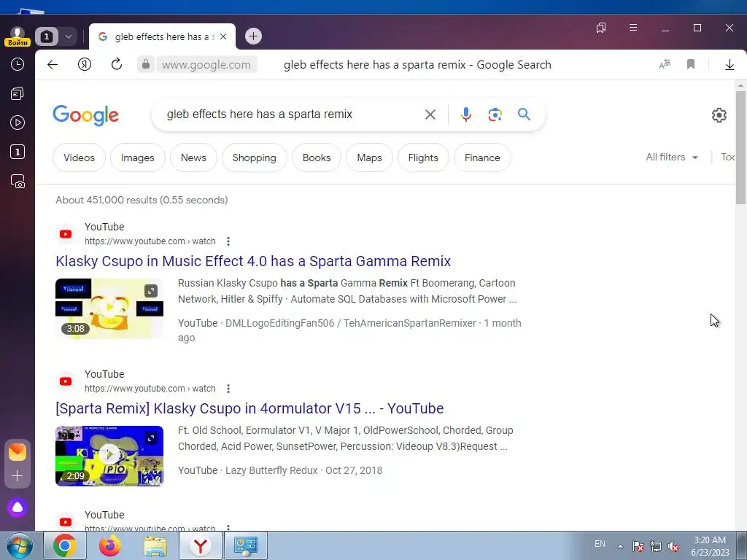Filter results by Maps
Image resolution: width=747 pixels, height=560 pixels.
(369, 157)
